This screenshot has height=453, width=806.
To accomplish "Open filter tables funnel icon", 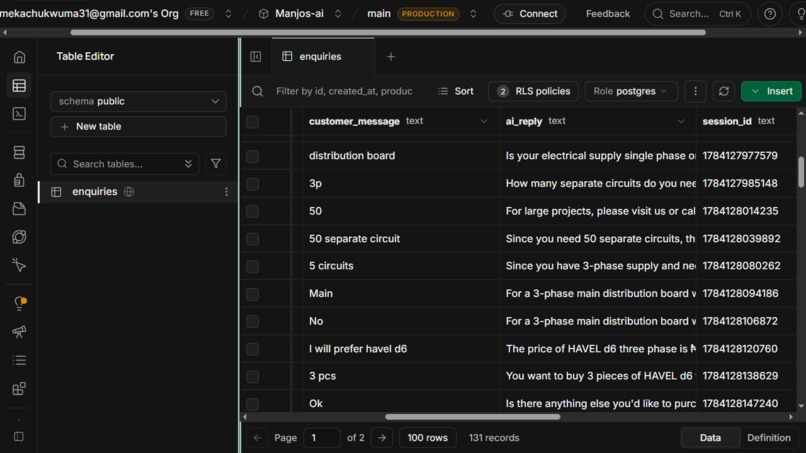I will [x=216, y=164].
